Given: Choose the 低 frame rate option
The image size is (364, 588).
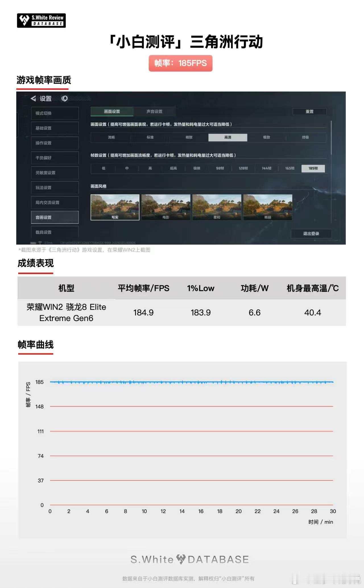Looking at the screenshot, I should click(104, 168).
